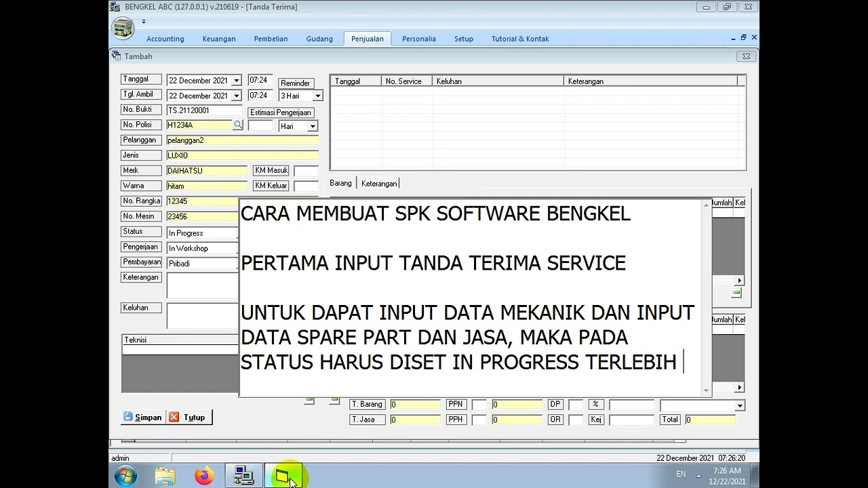Click the EN language indicator
Viewport: 868px width, 488px height.
tap(681, 474)
